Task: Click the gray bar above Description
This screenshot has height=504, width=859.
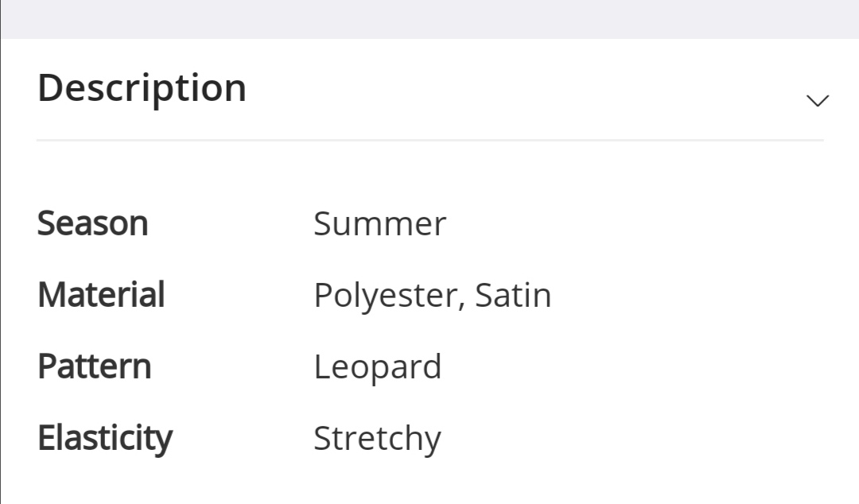Action: [429, 19]
